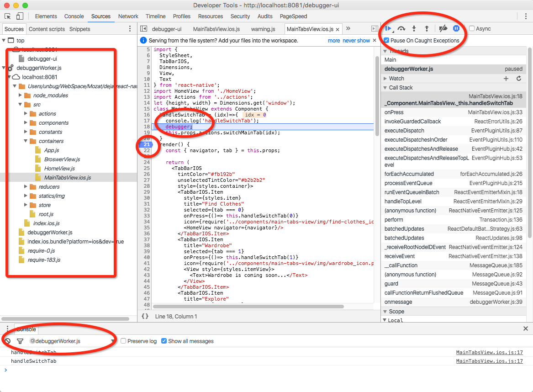This screenshot has height=392, width=533.
Task: Open the Timeline panel
Action: pos(155,16)
